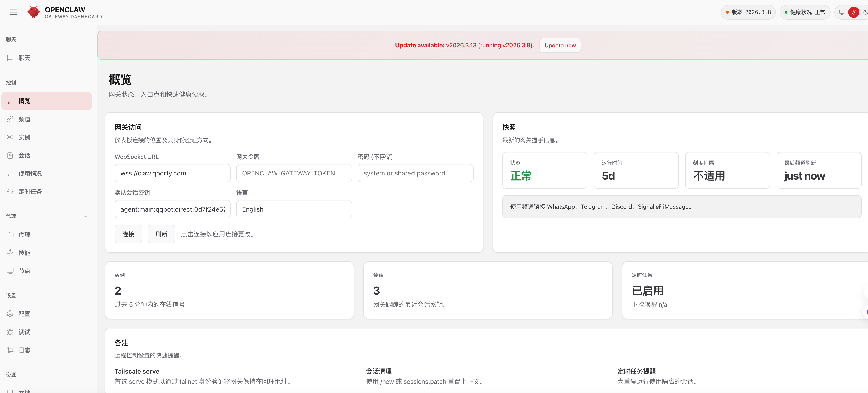This screenshot has height=393, width=868.
Task: Collapse the 代理 sidebar section
Action: click(86, 216)
